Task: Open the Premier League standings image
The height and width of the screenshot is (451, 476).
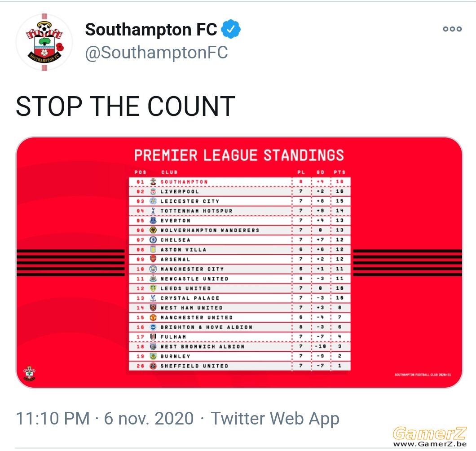Action: [x=239, y=262]
